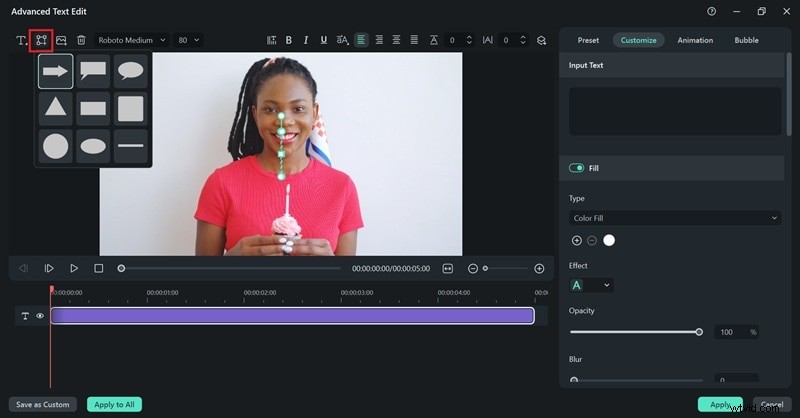Click the text line spacing icon
Viewport: 800px width, 418px height.
(271, 40)
